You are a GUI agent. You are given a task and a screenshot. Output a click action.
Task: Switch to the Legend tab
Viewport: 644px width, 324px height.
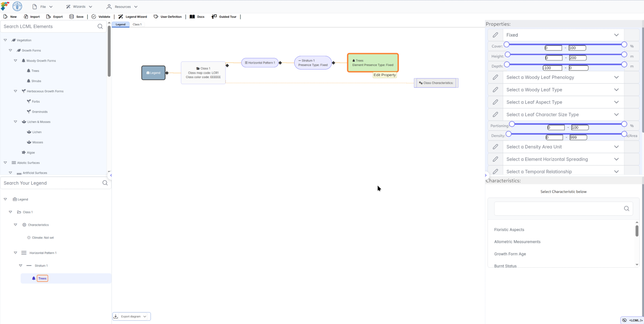click(x=121, y=25)
